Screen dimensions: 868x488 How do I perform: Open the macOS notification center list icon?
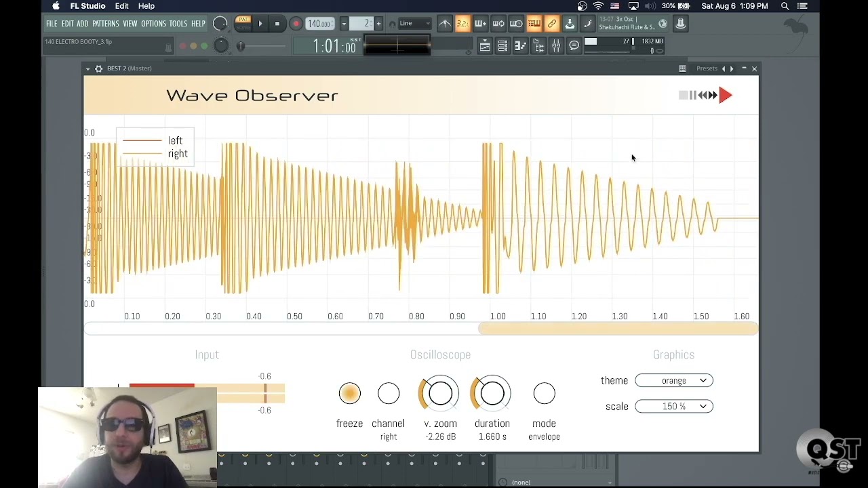(802, 6)
